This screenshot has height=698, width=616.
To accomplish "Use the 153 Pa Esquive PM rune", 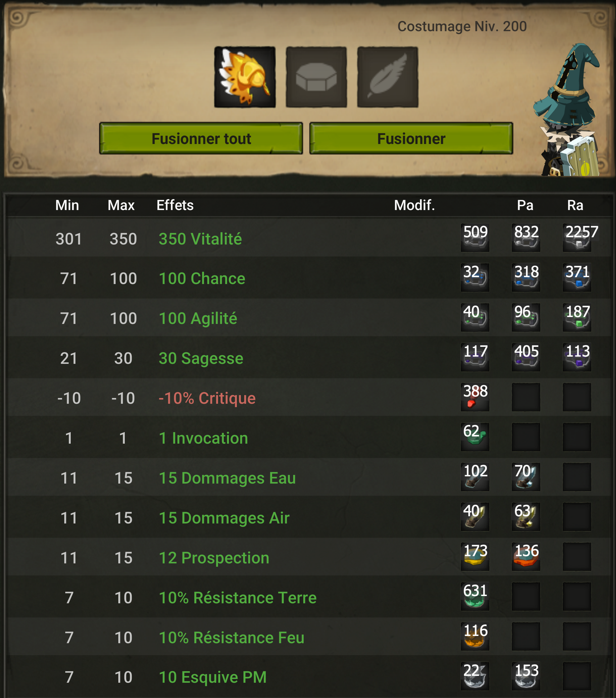I will [x=526, y=676].
